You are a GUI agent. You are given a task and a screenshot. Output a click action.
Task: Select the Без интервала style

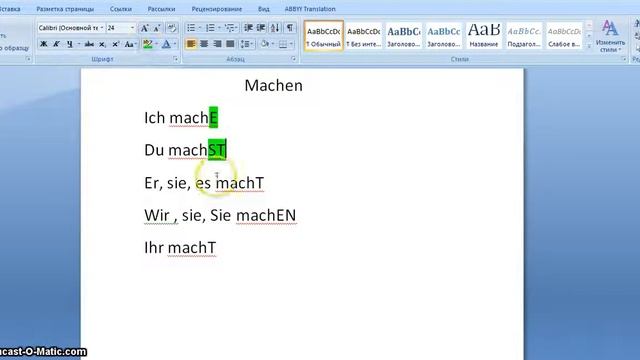click(x=364, y=36)
